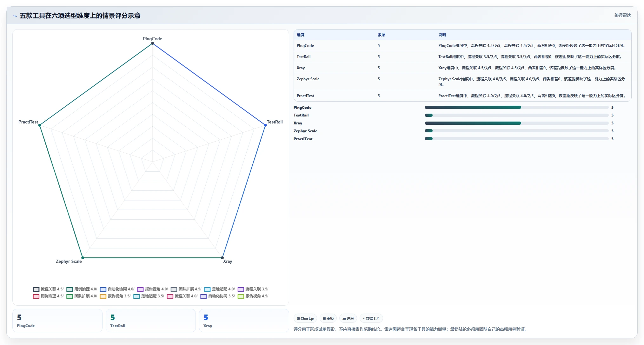Click the PingCode axis label on the radar

(x=152, y=39)
